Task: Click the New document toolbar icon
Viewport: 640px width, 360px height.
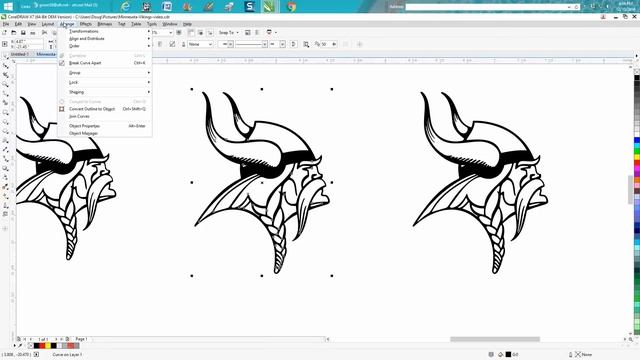Action: [x=4, y=33]
